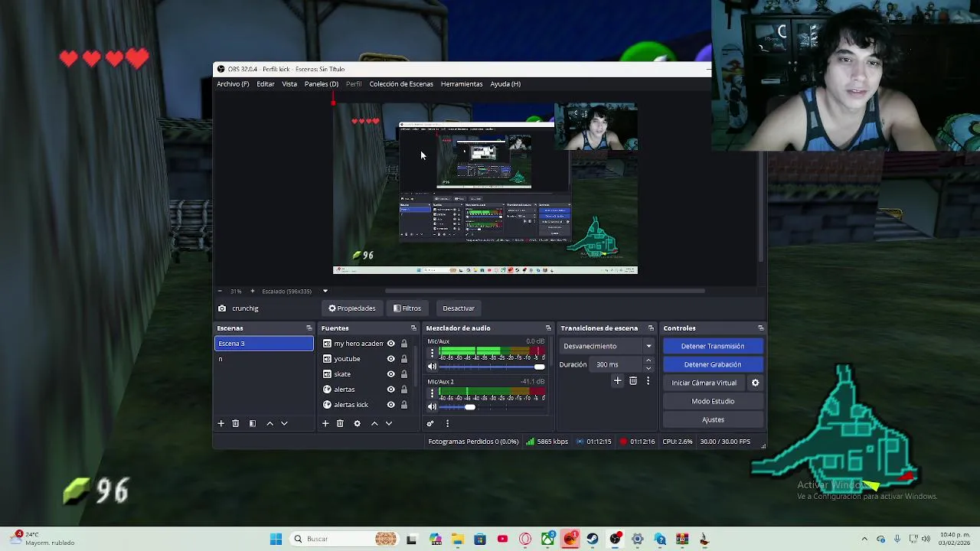
Task: Open Opera browser from the taskbar
Action: [525, 539]
